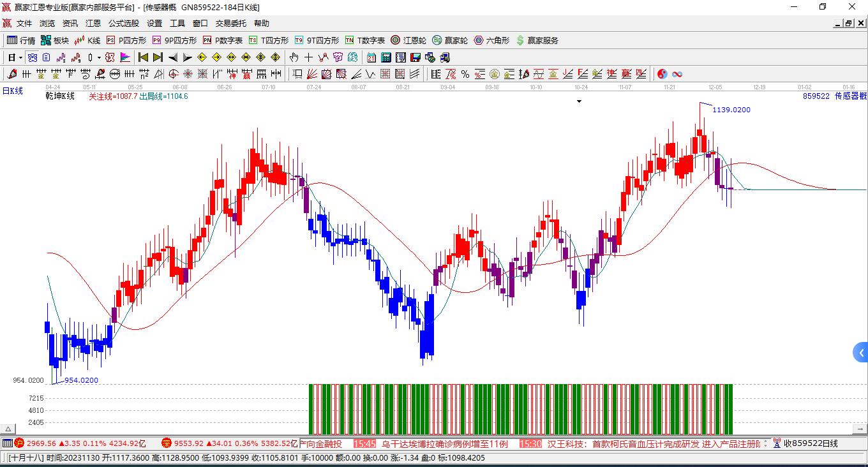Click the 出局线=1104.6 label
This screenshot has height=467, width=868.
163,96
